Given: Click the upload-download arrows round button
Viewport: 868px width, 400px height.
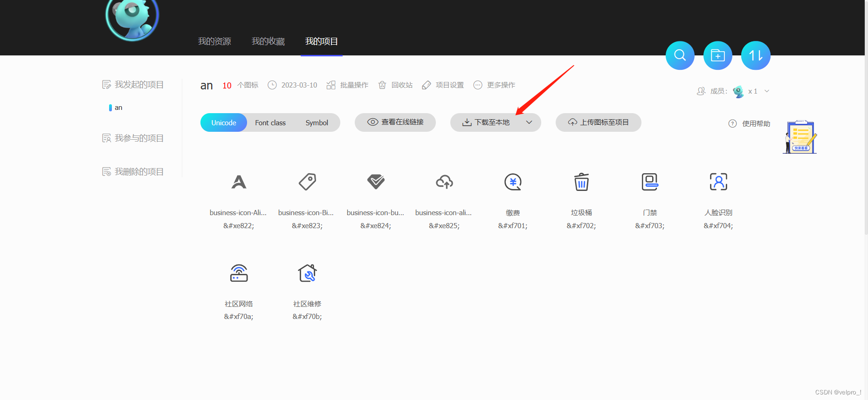Looking at the screenshot, I should (756, 55).
